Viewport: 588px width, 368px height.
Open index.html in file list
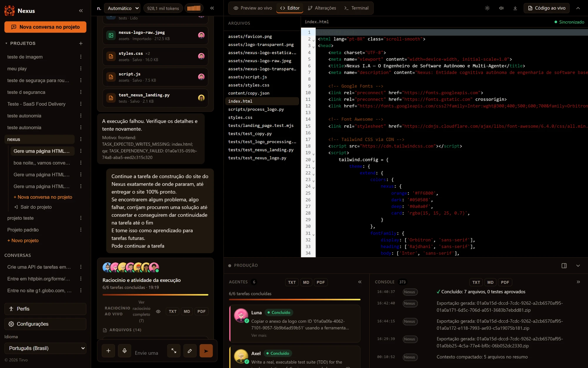262,101
